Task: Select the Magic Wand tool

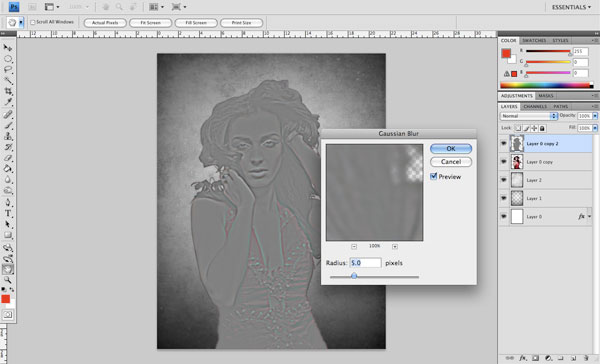Action: [x=8, y=81]
